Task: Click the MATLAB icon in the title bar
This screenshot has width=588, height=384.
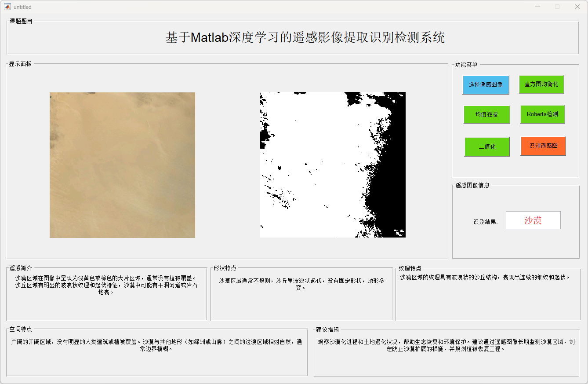Action: tap(7, 7)
